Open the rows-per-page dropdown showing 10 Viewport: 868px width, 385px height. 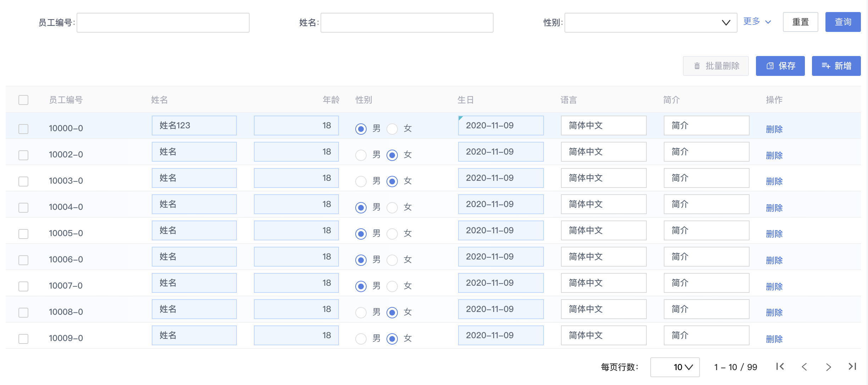(675, 367)
